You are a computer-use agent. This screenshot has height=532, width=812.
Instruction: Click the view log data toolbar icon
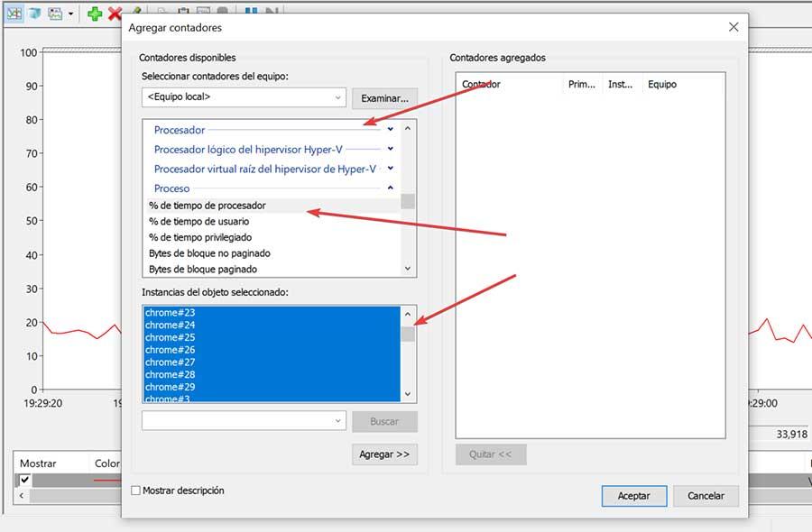click(x=34, y=13)
